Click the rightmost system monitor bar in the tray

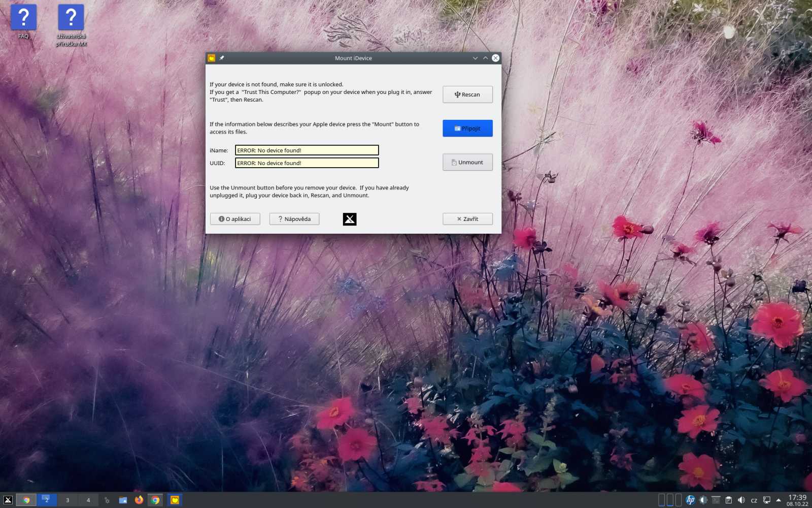679,500
